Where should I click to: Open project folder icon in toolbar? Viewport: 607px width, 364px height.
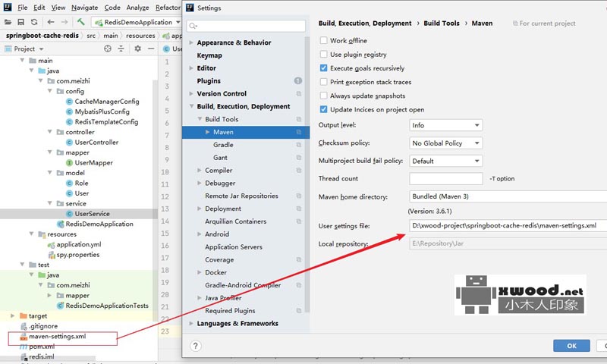point(8,22)
